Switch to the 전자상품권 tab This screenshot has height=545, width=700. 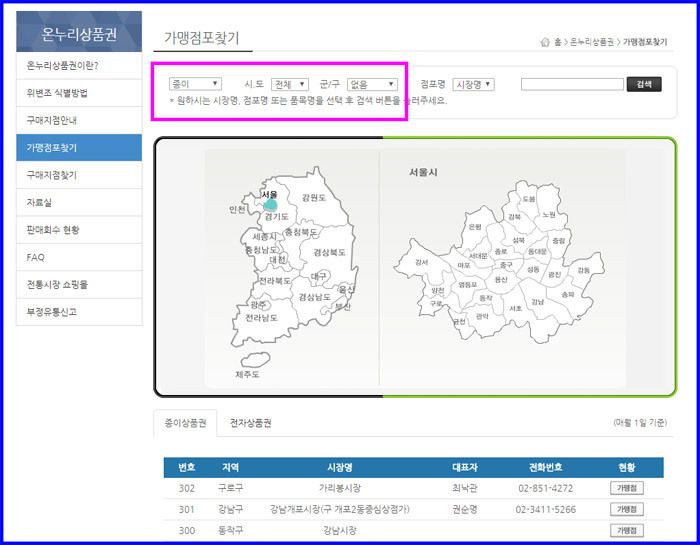[250, 423]
